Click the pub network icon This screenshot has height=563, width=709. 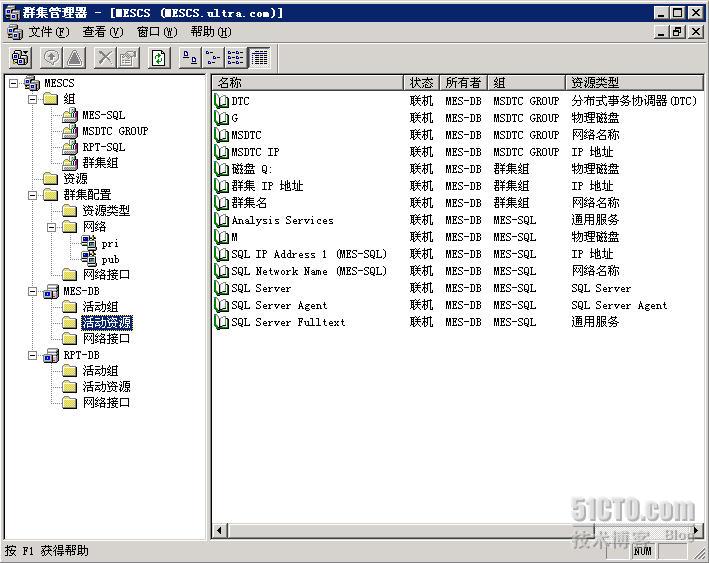click(x=89, y=259)
